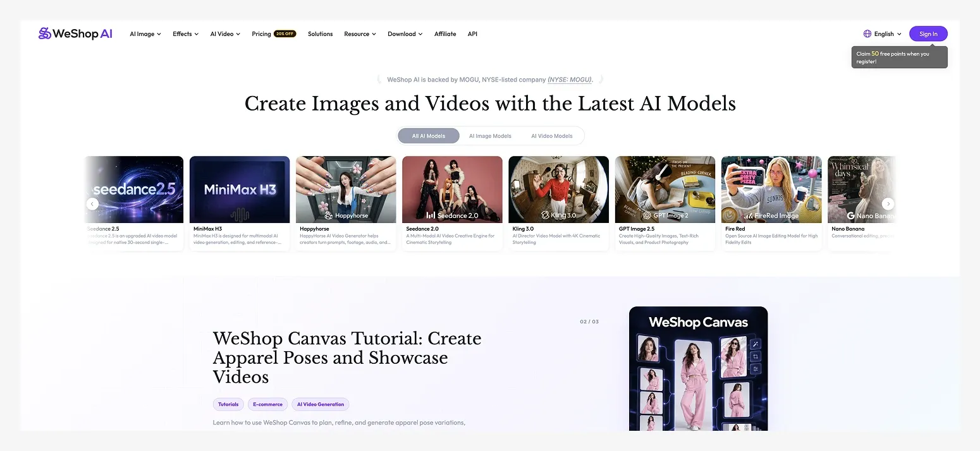Click the MiniMax H3 card title text
The image size is (980, 451).
(207, 229)
